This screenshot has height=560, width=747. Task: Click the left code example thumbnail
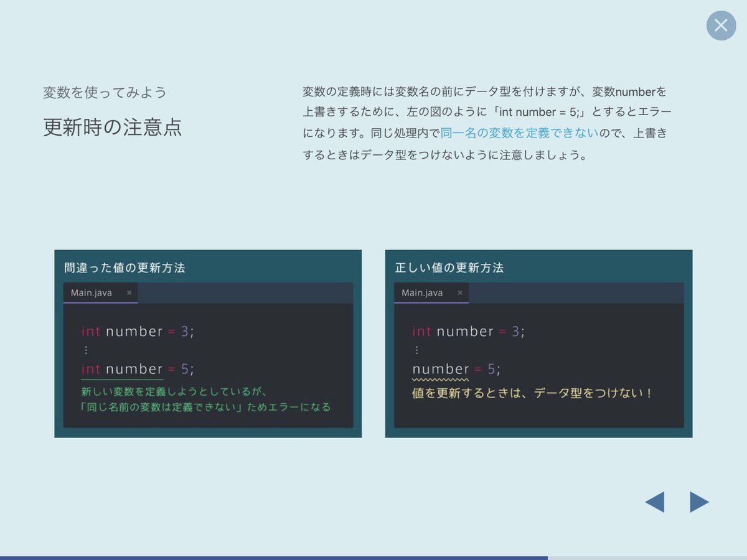click(208, 343)
